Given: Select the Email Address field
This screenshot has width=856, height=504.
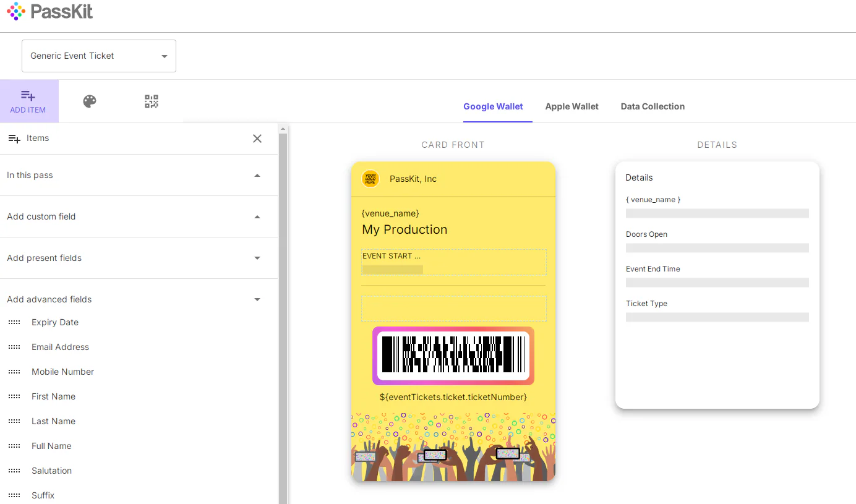Looking at the screenshot, I should point(60,347).
